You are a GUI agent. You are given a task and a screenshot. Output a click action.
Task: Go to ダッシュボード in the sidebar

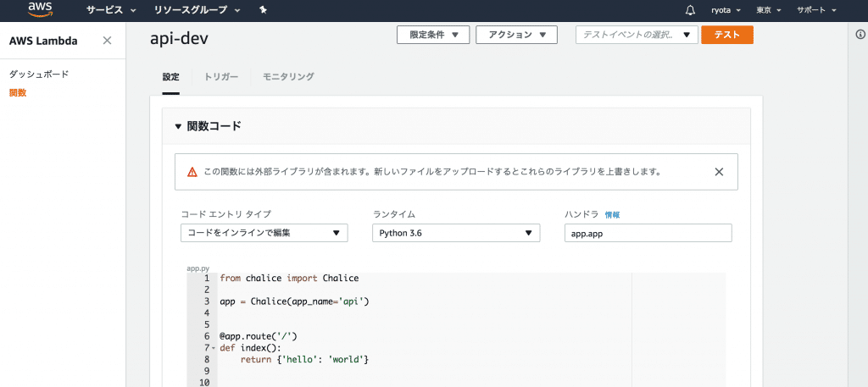pos(39,74)
